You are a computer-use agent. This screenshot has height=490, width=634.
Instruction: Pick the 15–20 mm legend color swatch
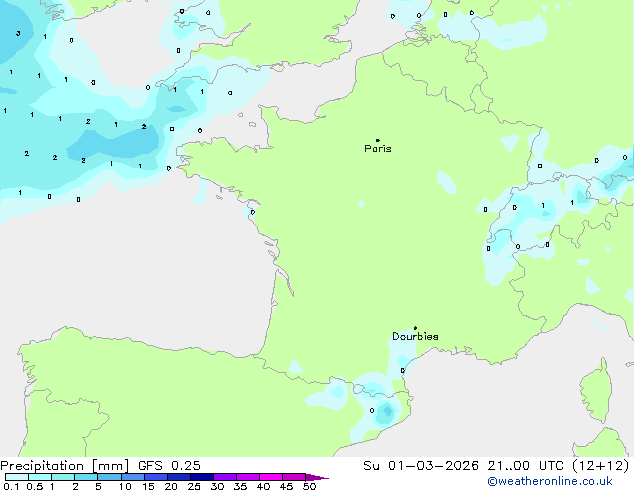(155, 477)
